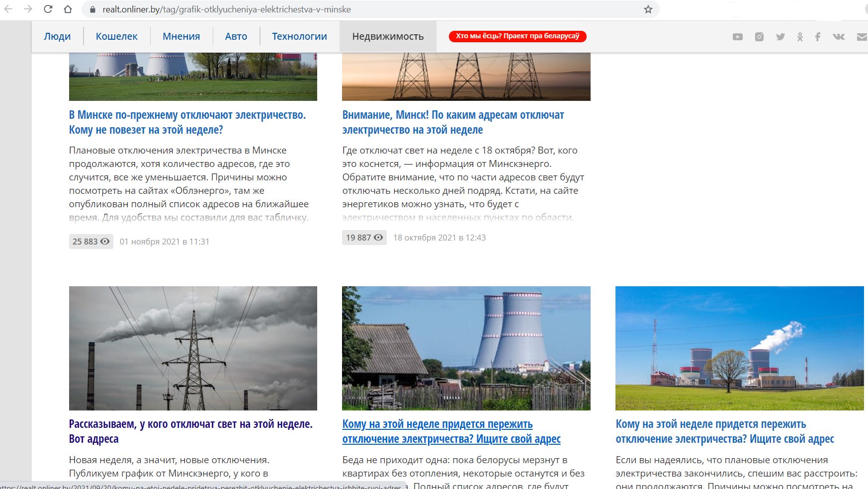The image size is (868, 489).
Task: Click the address bar URL
Action: 227,9
